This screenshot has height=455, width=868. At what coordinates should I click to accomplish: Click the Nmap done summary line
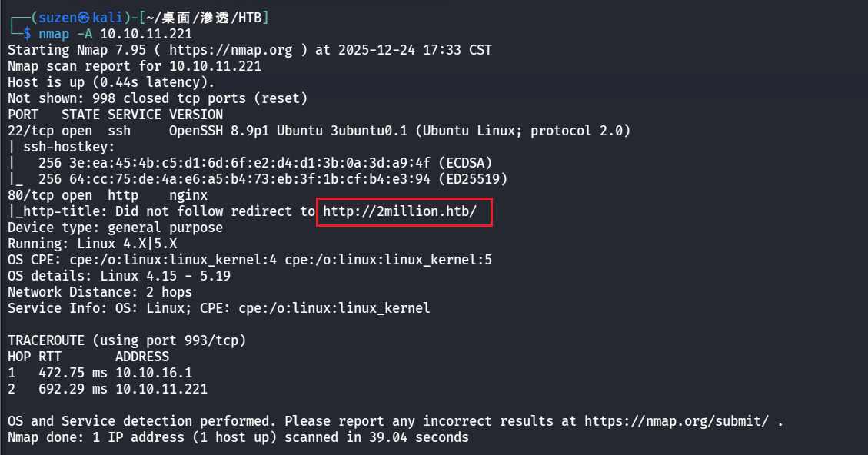point(238,437)
